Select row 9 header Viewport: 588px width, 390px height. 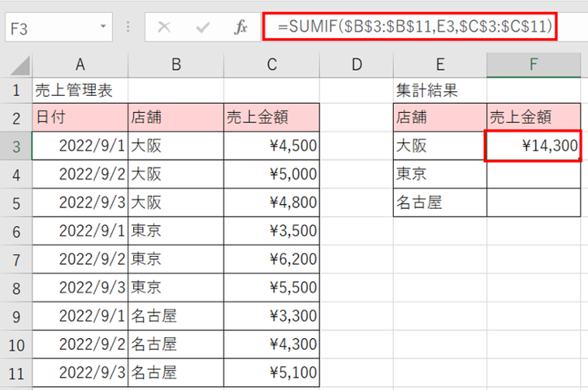pyautogui.click(x=16, y=316)
